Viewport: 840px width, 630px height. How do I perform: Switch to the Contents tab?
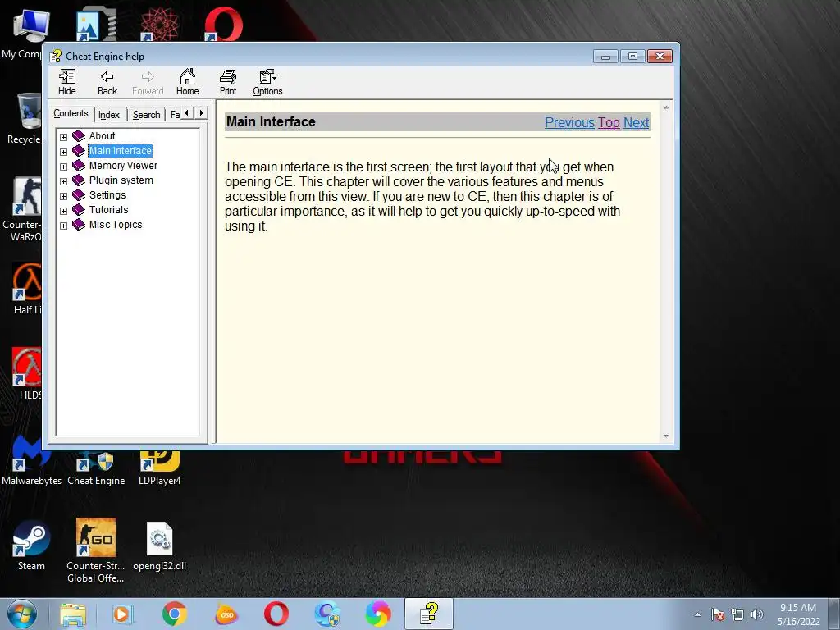click(x=71, y=113)
